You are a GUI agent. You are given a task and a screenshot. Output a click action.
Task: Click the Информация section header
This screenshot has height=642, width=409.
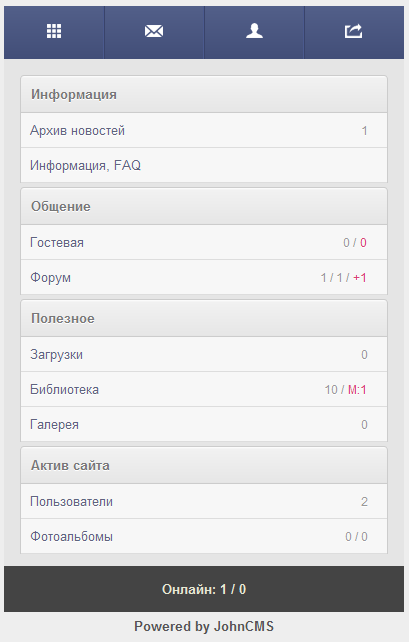point(204,94)
